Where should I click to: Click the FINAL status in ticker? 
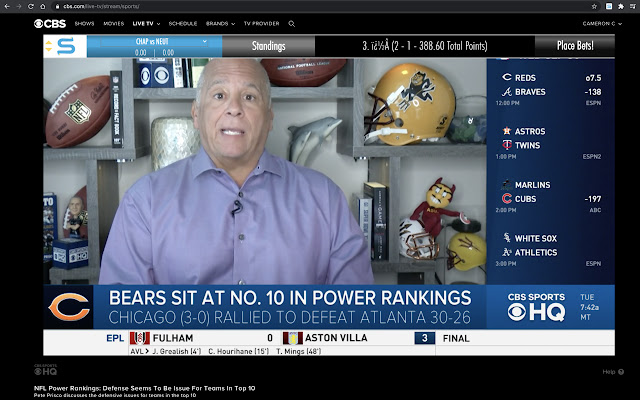tap(456, 338)
